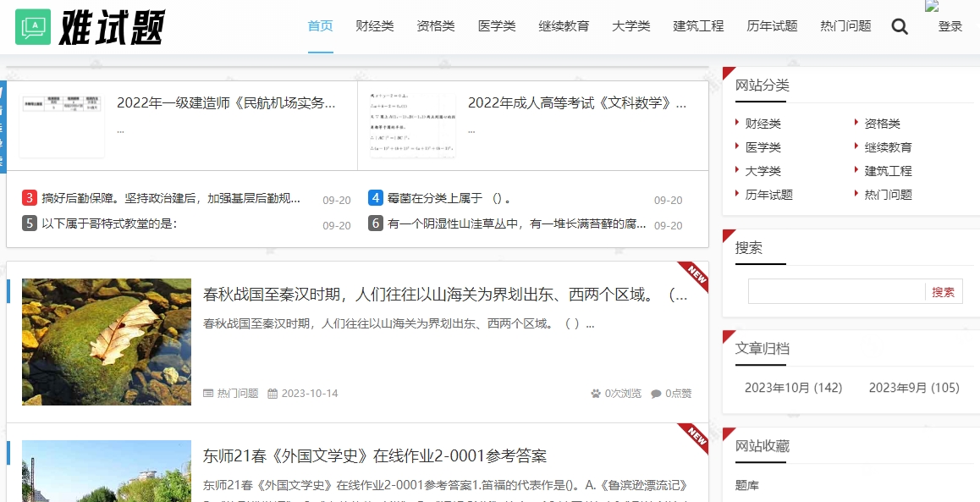Viewport: 980px width, 502px height.
Task: Select the numbered badge 6 in hot questions list
Action: (374, 223)
